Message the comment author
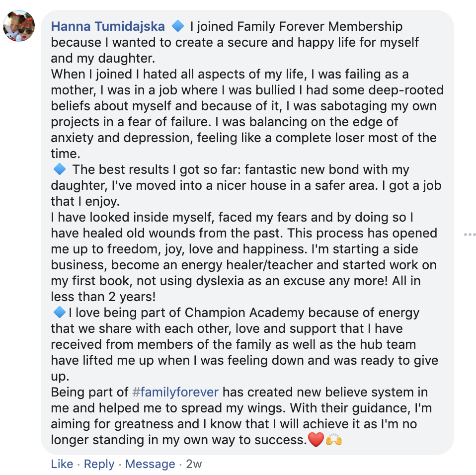The image size is (476, 475). (x=150, y=464)
